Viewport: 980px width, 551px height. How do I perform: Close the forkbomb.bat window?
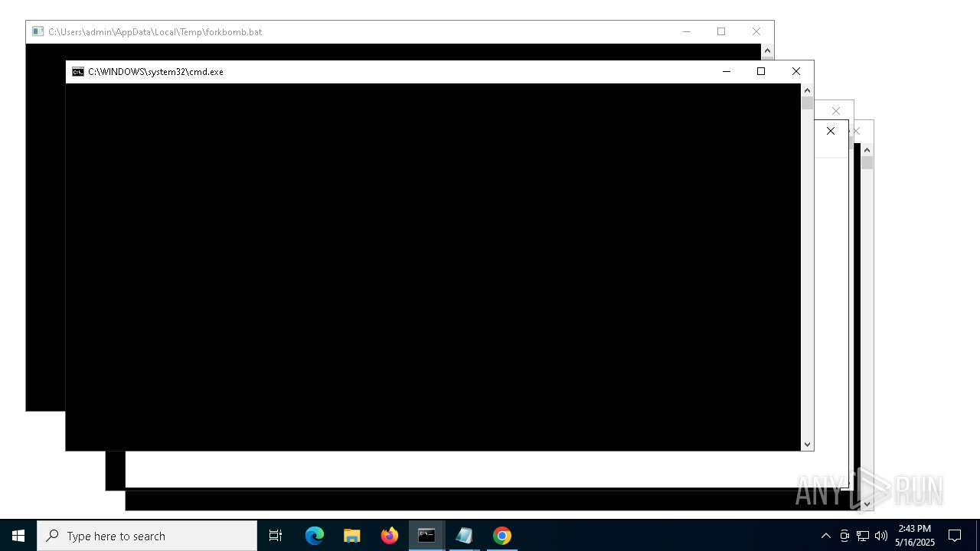(756, 31)
